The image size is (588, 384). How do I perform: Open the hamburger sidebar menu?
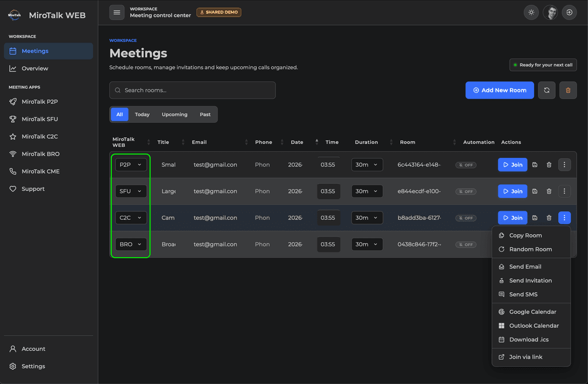point(117,13)
